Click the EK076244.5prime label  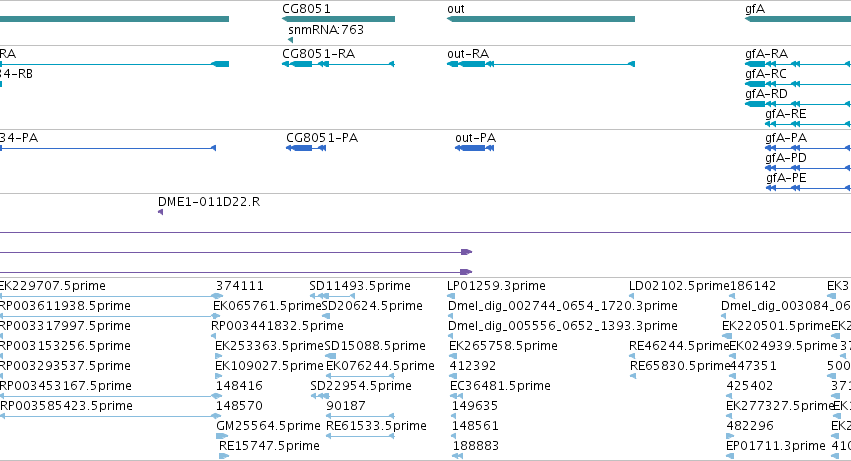(x=380, y=367)
